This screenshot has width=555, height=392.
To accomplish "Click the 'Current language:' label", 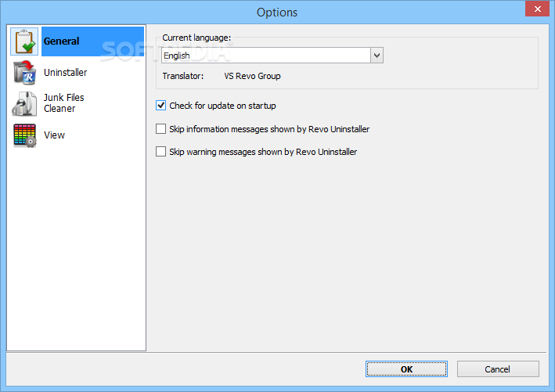I will coord(196,38).
